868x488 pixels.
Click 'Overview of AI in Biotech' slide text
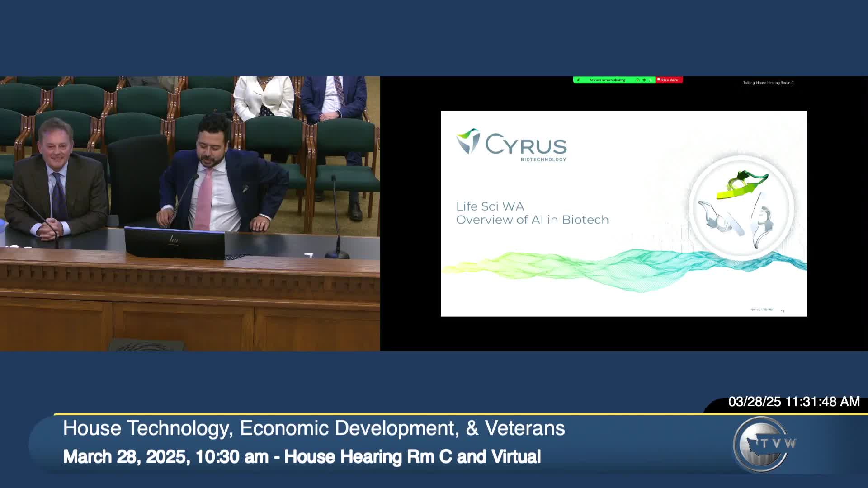click(532, 220)
